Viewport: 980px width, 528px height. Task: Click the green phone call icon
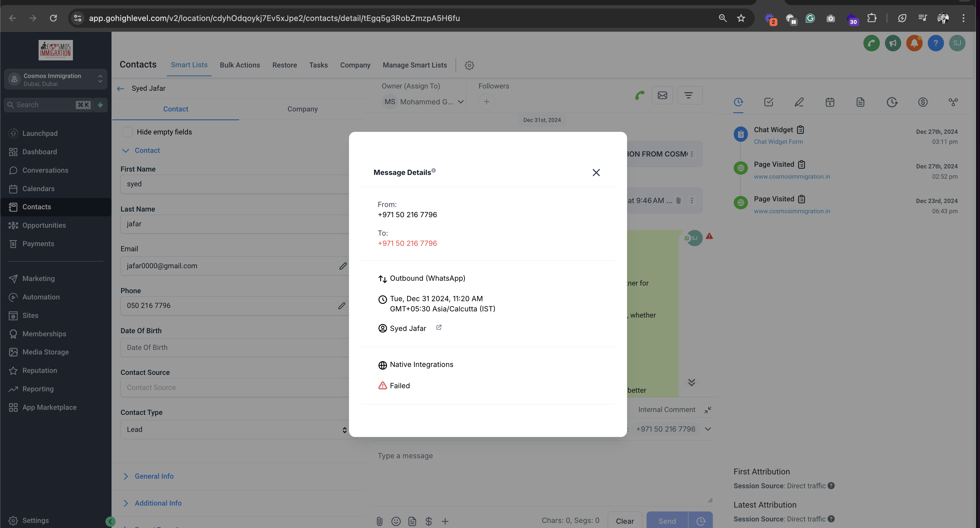coord(640,95)
